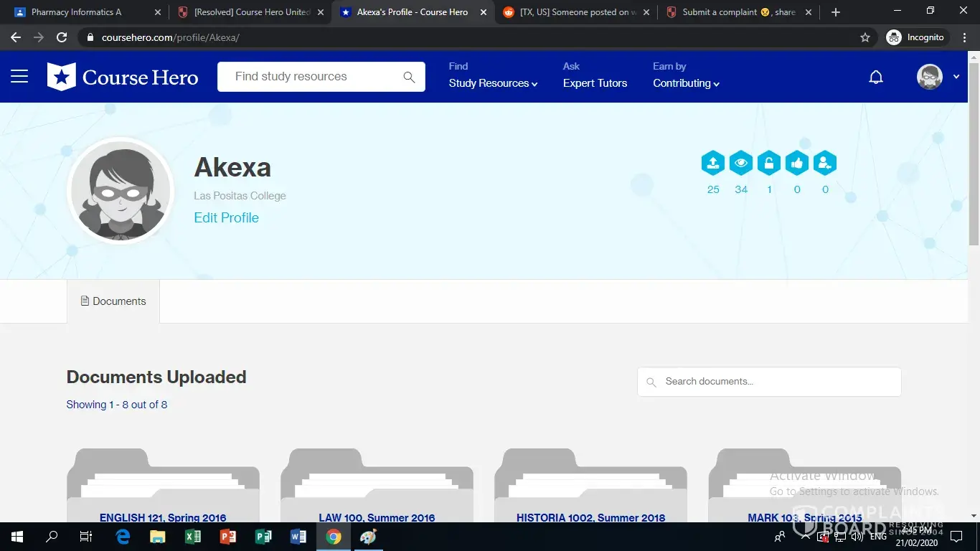Bookmark this page with the star icon
Screen dimensions: 980x551
(865, 37)
